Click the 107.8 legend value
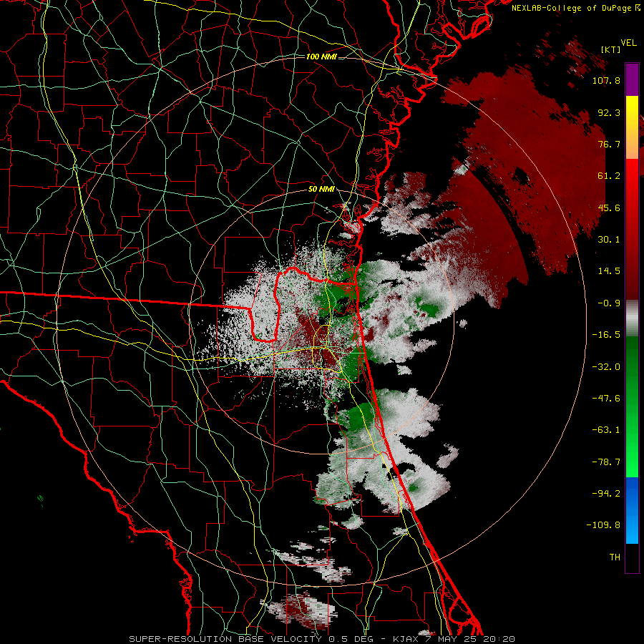The image size is (644, 644). tap(606, 80)
